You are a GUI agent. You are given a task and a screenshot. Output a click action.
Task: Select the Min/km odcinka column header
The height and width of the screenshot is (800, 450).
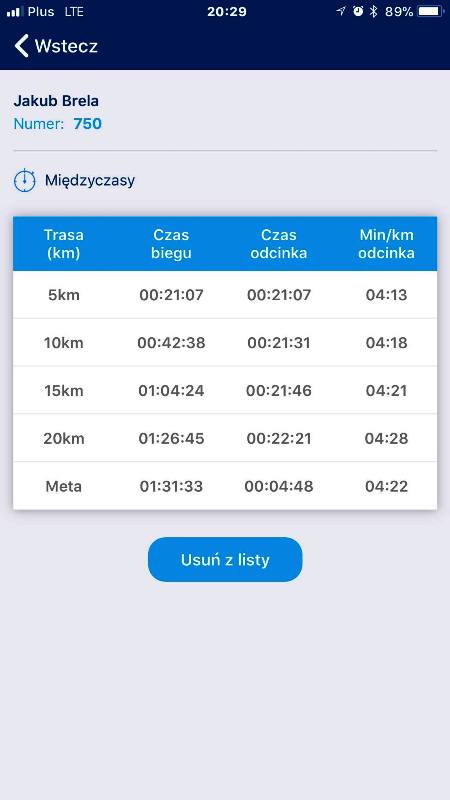[x=386, y=244]
